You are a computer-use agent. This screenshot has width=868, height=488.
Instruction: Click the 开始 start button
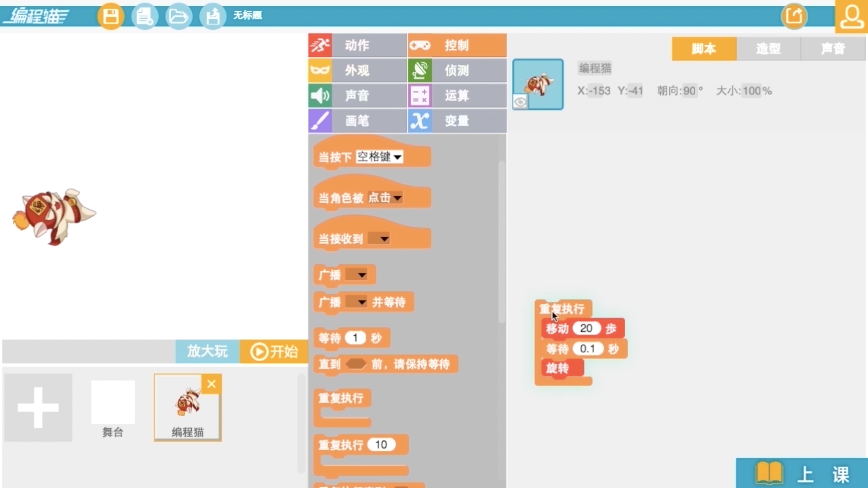(274, 351)
